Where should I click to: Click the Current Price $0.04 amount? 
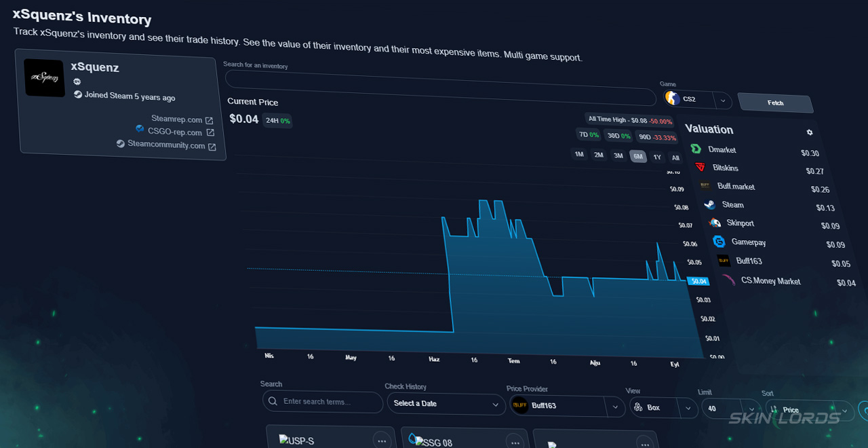click(244, 119)
